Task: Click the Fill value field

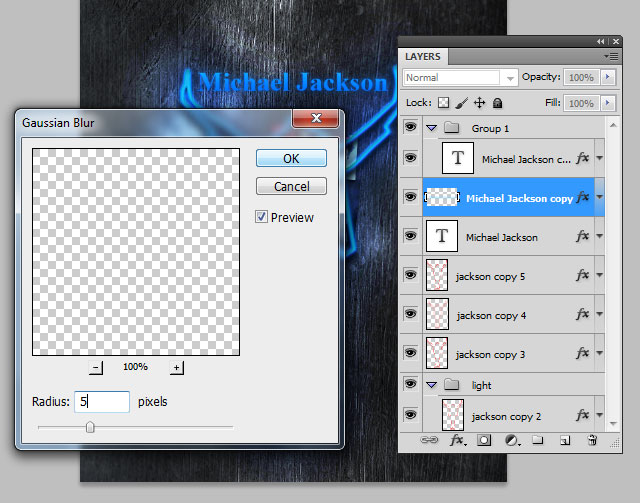Action: tap(582, 103)
